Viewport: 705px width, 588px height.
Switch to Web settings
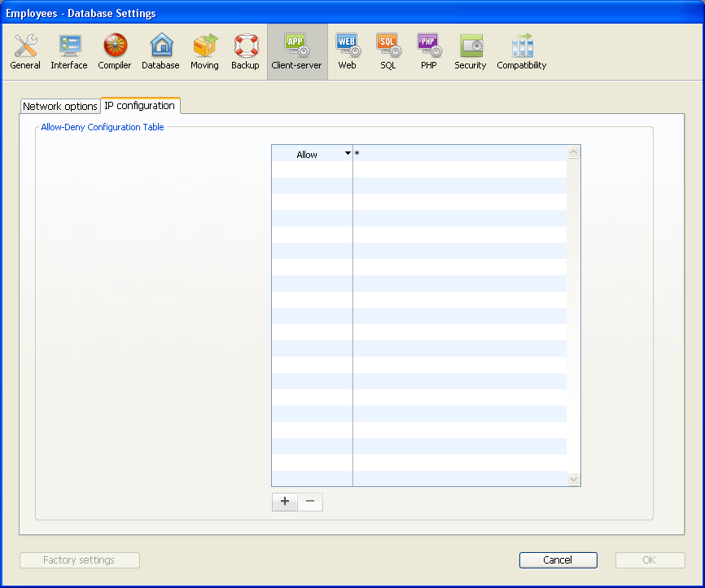347,52
